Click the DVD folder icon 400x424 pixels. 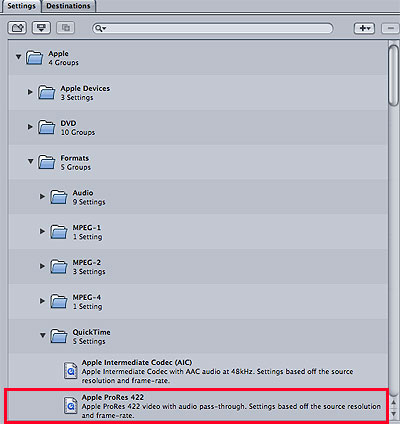pyautogui.click(x=46, y=127)
